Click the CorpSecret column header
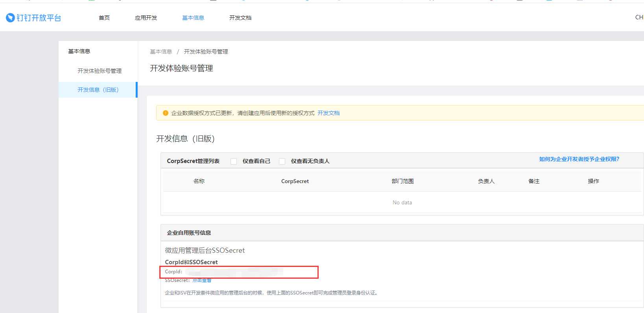The width and height of the screenshot is (644, 313). [x=295, y=181]
